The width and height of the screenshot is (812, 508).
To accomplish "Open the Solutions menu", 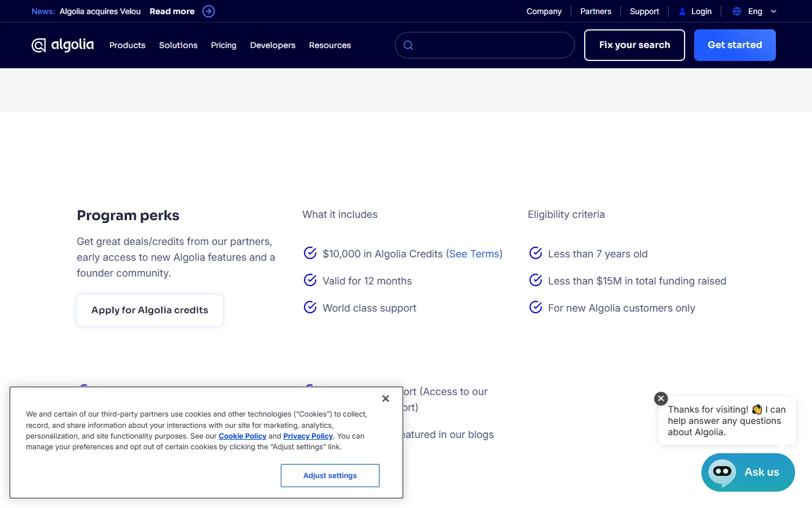I will [178, 45].
